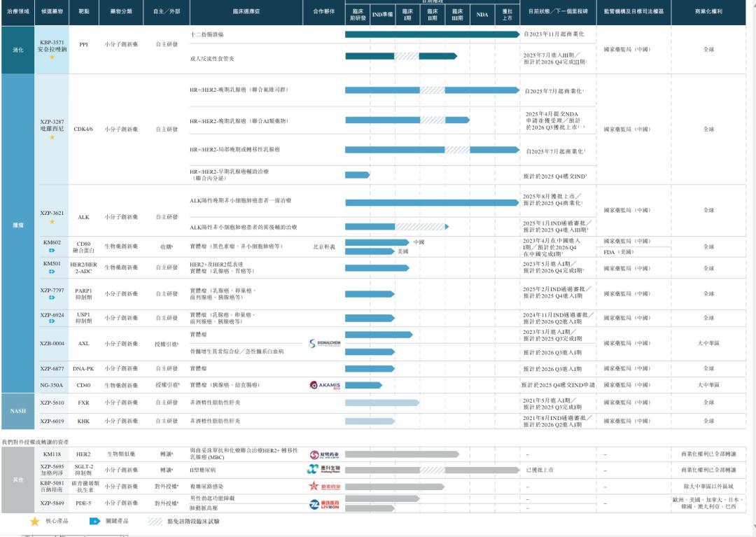Click the NG-350A candidate drug name
756x537 pixels.
tap(52, 385)
